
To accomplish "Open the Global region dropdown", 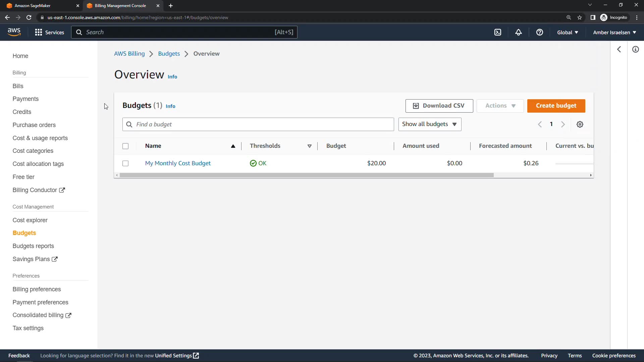I will 568,33.
